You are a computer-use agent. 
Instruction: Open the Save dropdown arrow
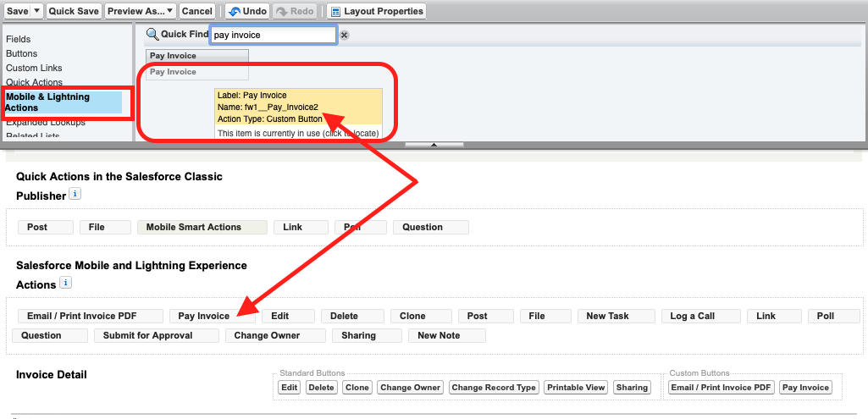tap(36, 11)
